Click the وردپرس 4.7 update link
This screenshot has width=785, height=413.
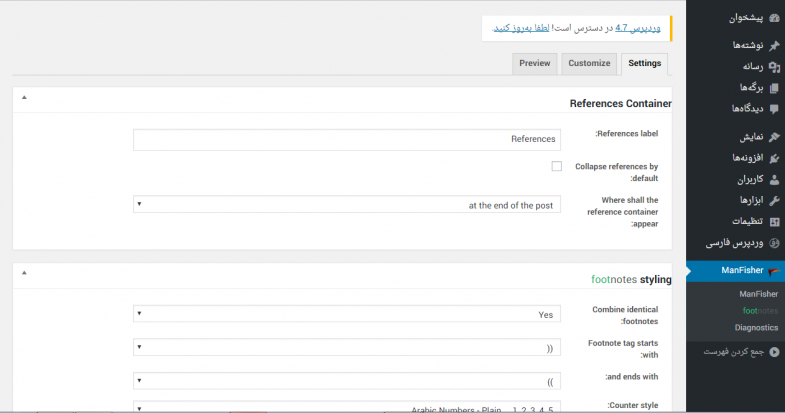point(637,28)
